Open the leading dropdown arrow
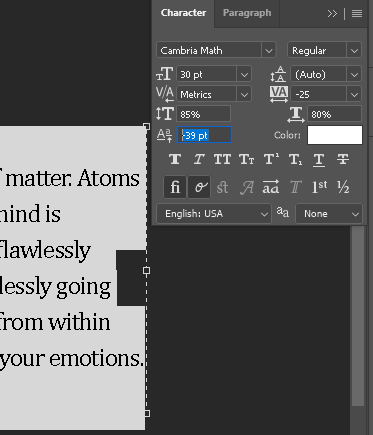Screen dimensions: 373x435 pos(354,74)
